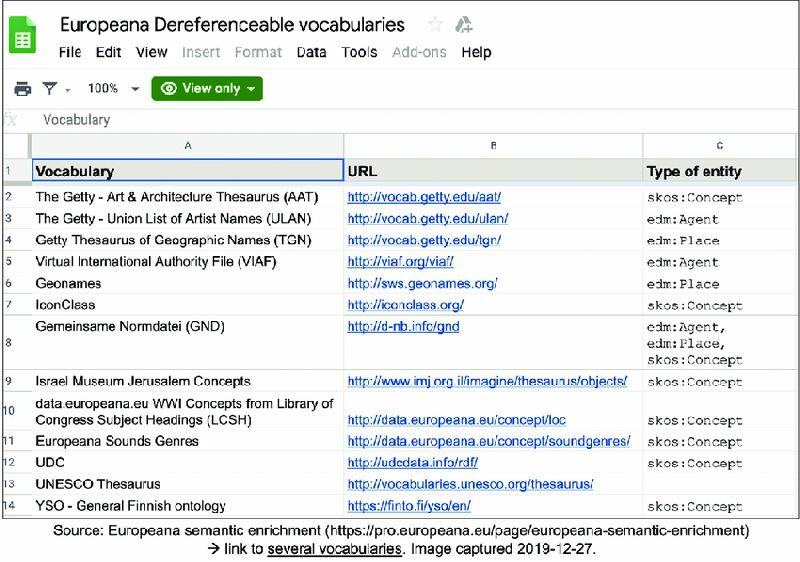Viewport: 800px width, 562px height.
Task: Select the GND type of entity cell
Action: pos(719,342)
